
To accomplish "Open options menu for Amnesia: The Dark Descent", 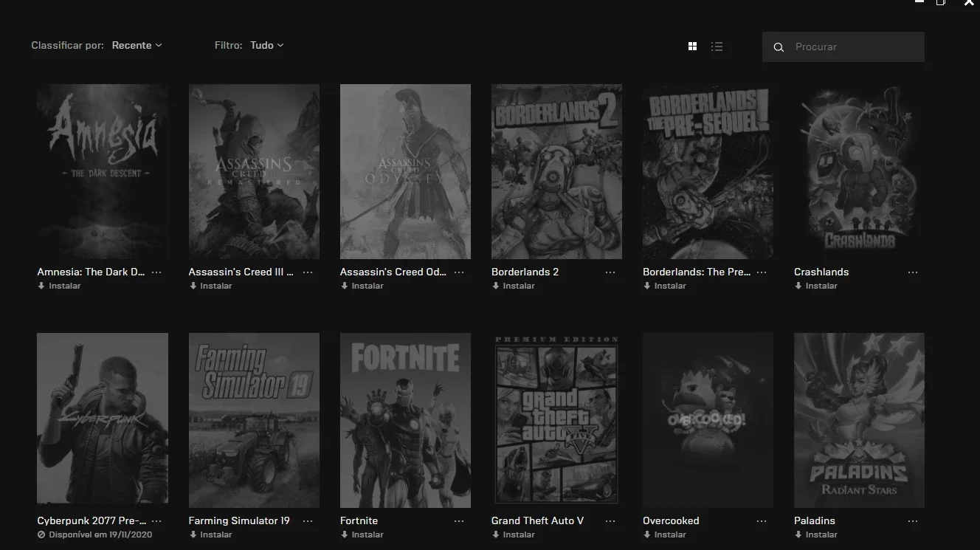I will 156,272.
